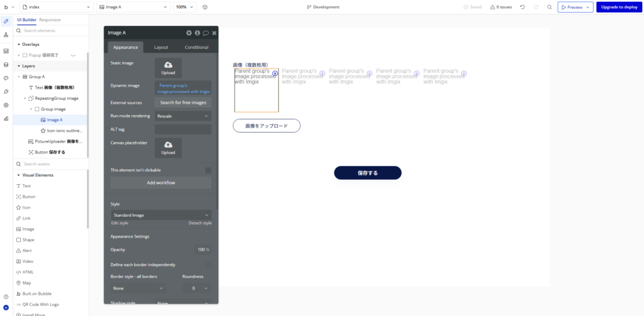Open the comment bubble in Image A panel
The height and width of the screenshot is (316, 644).
pos(206,33)
